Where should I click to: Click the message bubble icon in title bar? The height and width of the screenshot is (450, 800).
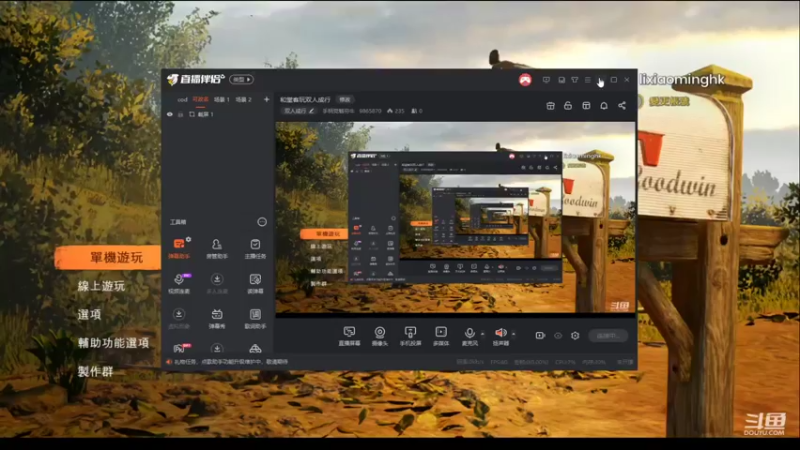(546, 80)
